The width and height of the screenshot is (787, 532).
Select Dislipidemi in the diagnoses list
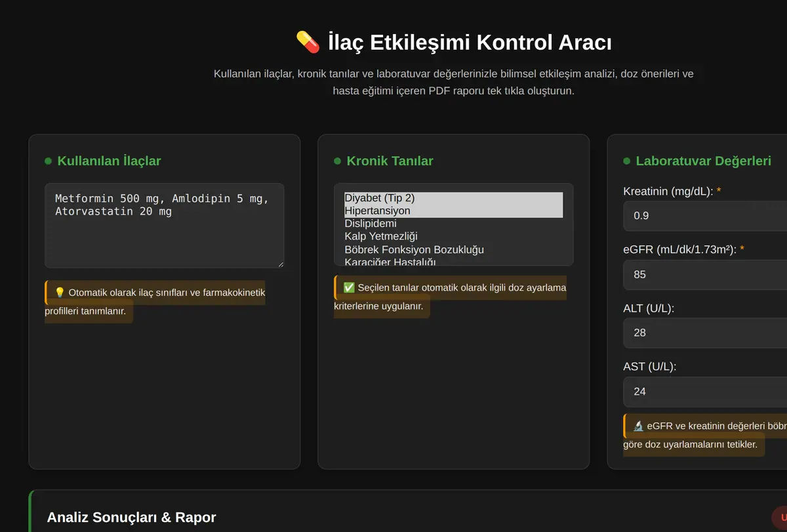click(454, 224)
